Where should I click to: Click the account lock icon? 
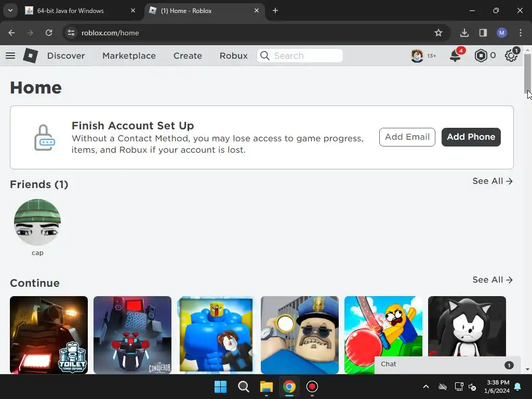click(45, 138)
